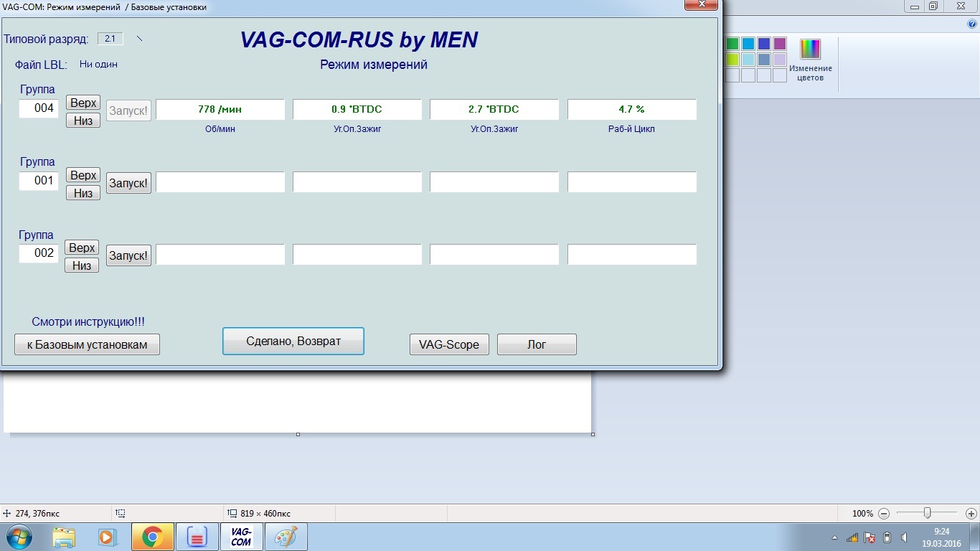Viewport: 980px width, 551px height.
Task: Open VAG-Scope
Action: tap(449, 344)
